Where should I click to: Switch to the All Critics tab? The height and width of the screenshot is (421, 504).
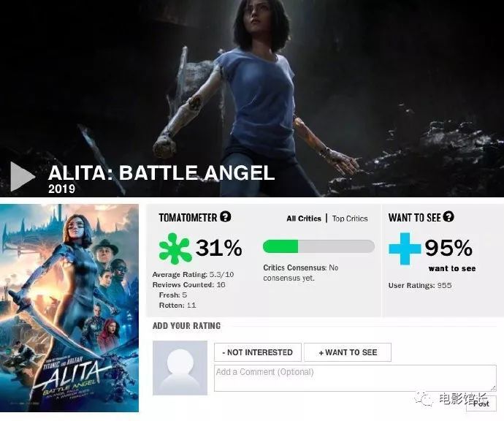point(304,219)
